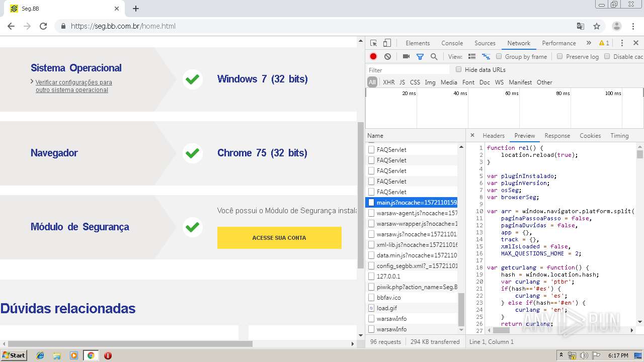
Task: Click the DevTools inspect element icon
Action: tap(373, 43)
